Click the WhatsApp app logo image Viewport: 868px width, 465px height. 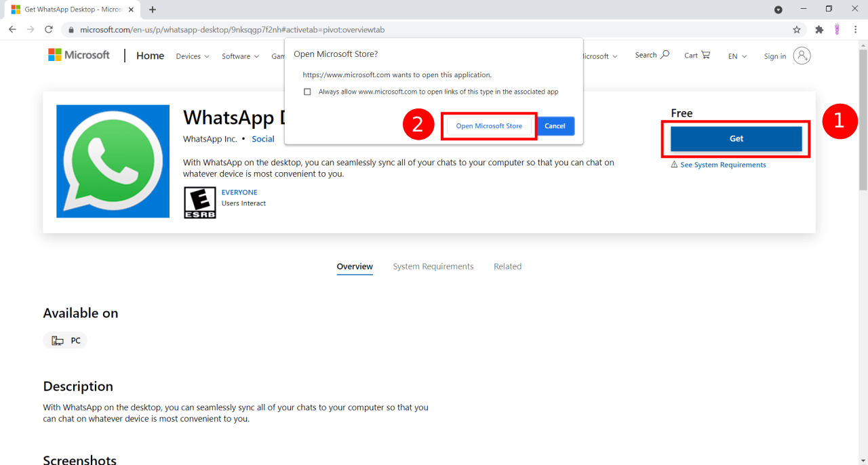113,161
